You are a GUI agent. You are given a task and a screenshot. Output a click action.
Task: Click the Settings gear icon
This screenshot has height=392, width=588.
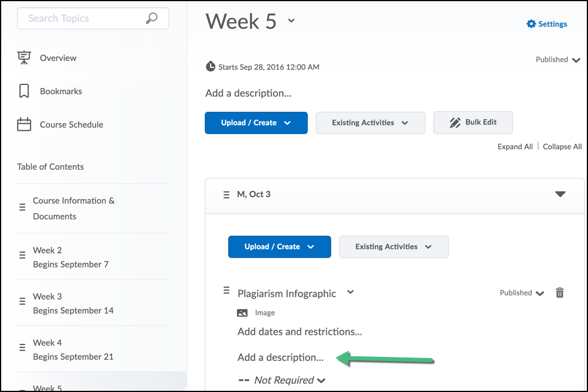point(531,23)
